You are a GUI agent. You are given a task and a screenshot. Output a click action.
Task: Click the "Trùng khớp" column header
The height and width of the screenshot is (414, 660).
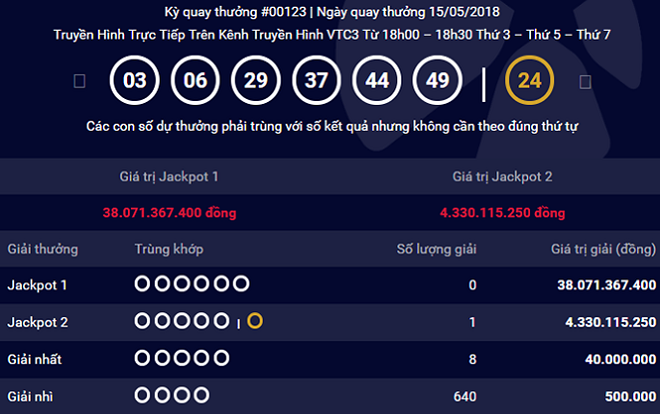point(168,248)
